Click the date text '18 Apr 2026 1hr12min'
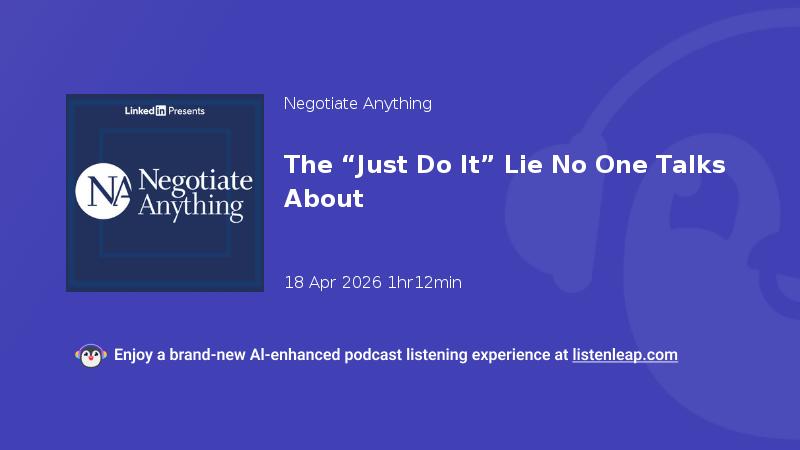 coord(373,282)
